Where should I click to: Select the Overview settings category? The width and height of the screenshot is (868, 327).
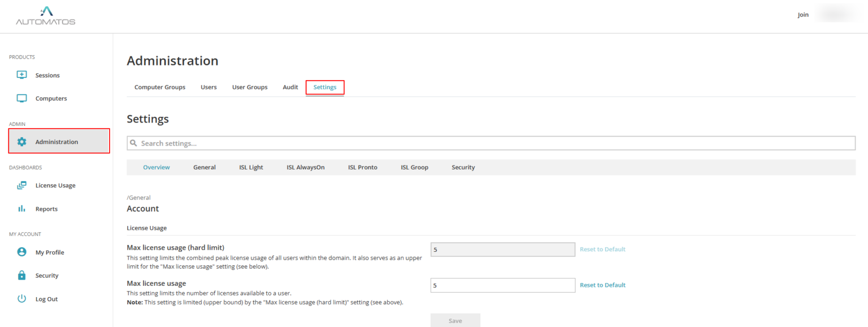coord(157,167)
